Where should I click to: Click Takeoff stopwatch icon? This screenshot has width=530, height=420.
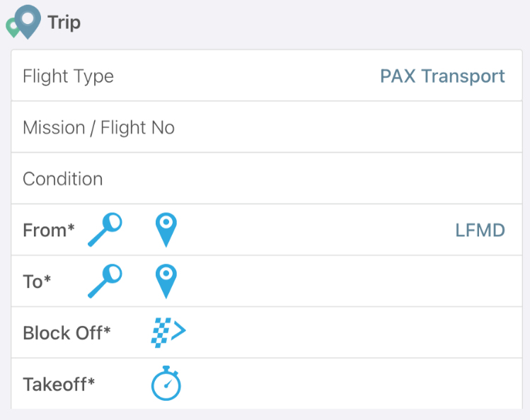pos(166,383)
